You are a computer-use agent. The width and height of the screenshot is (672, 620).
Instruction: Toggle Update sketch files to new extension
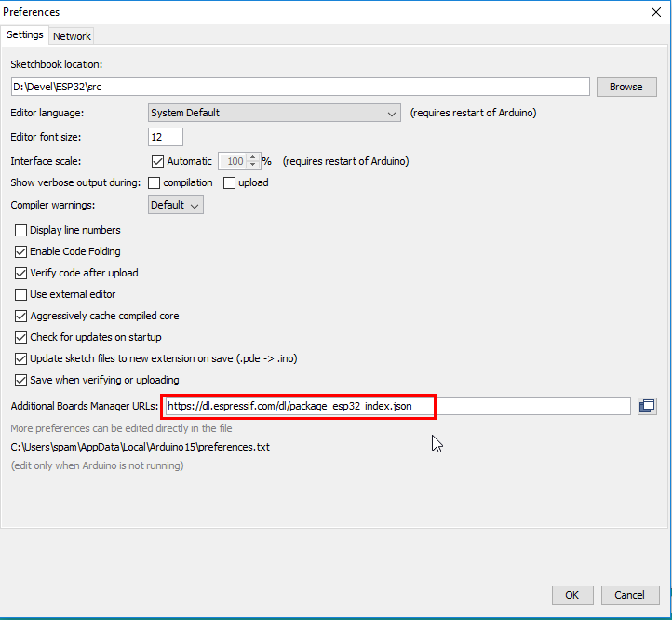(x=20, y=359)
